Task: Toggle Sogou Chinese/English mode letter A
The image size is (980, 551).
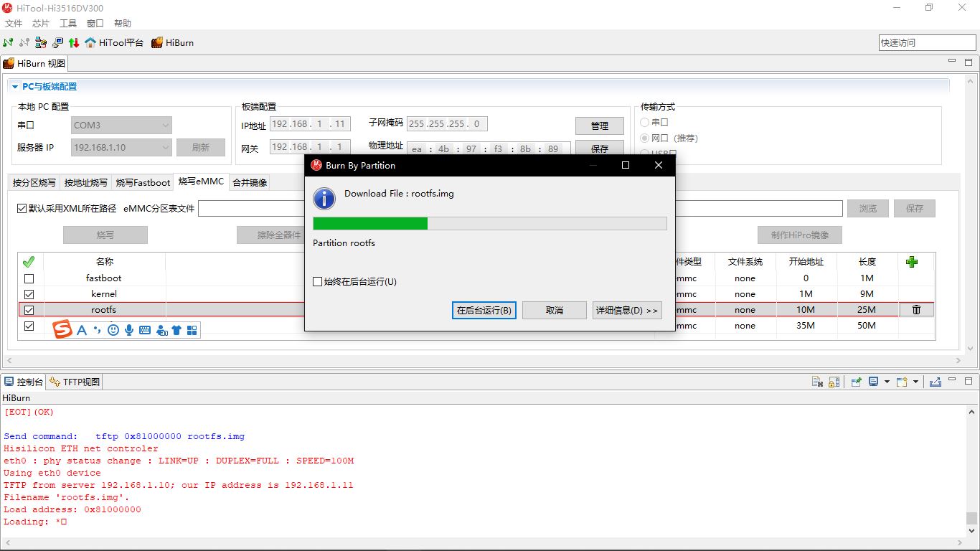Action: (x=82, y=330)
